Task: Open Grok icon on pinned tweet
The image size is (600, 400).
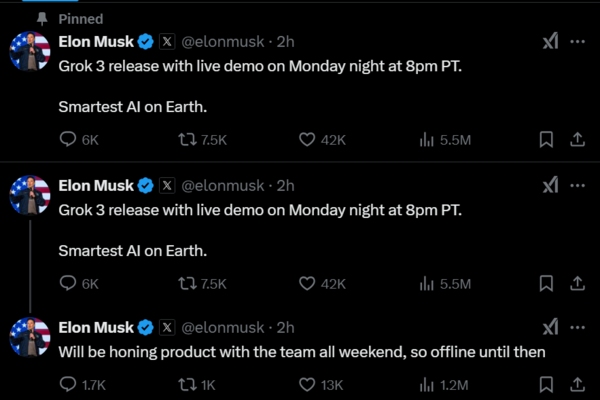Action: click(x=549, y=42)
